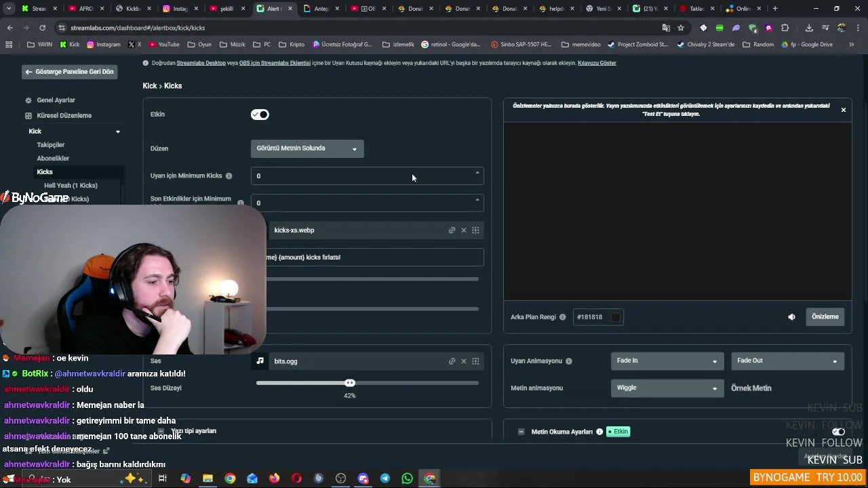Toggle Metin Okuma Ayarları switch
Screen dimensions: 868x488
pos(838,432)
